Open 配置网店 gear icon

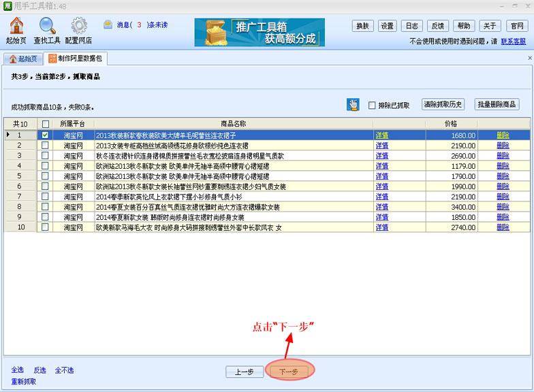point(79,26)
